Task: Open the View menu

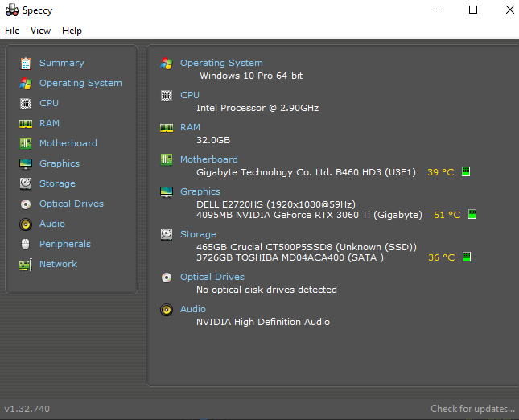Action: 40,31
